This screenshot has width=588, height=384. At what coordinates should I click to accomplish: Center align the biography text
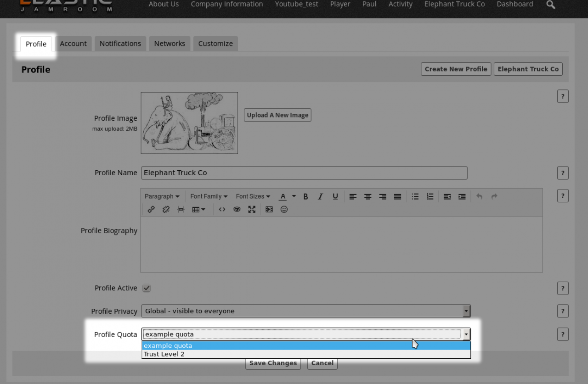(367, 196)
